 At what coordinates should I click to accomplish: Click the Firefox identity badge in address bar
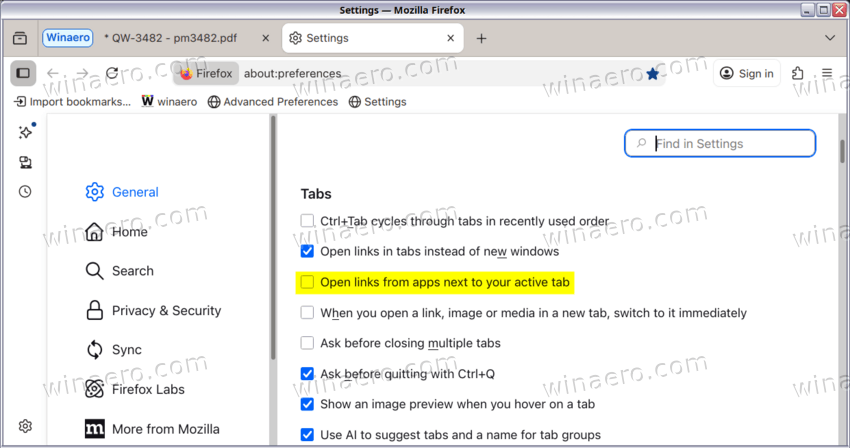click(207, 73)
